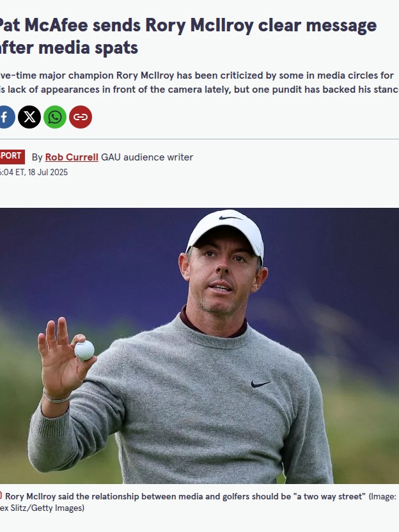Screen dimensions: 399x532
Task: Click the Getty Images photo credit
Action: tap(42, 508)
